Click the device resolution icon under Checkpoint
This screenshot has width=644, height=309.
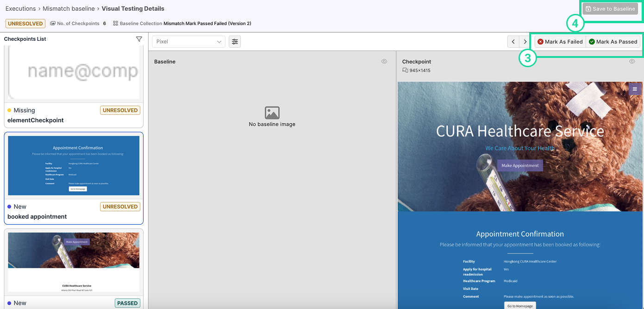pyautogui.click(x=405, y=70)
